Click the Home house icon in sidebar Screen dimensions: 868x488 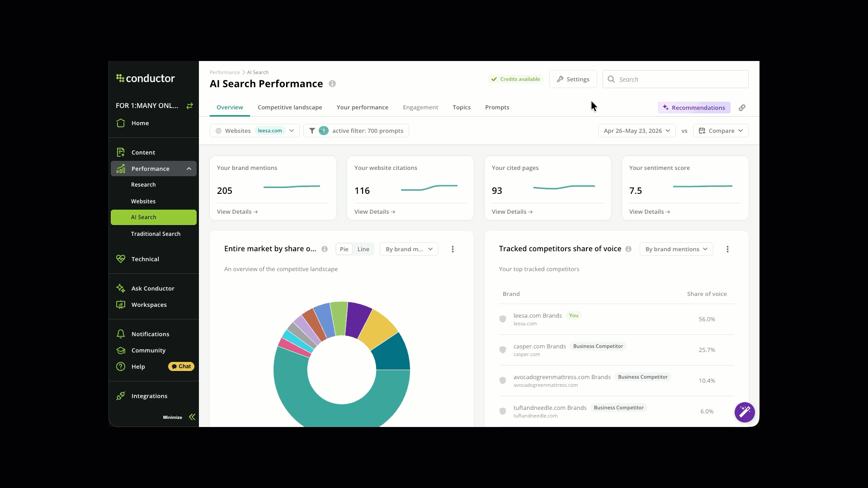point(121,123)
